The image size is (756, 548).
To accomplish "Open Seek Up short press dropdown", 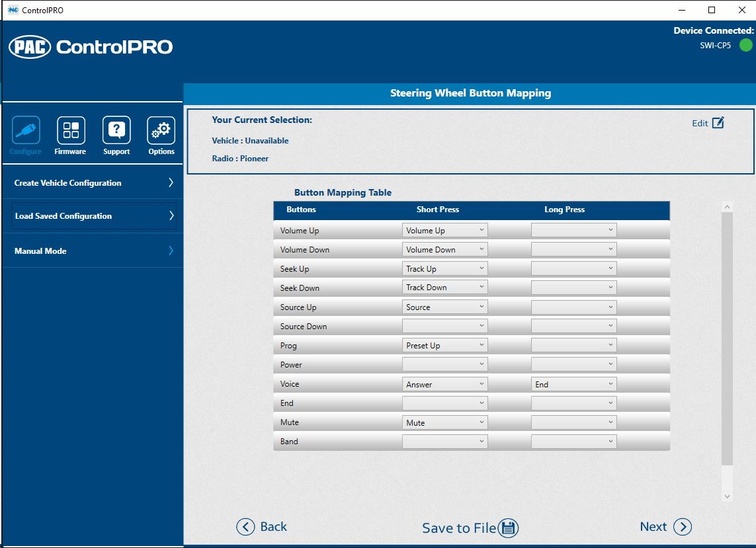I will [x=444, y=268].
